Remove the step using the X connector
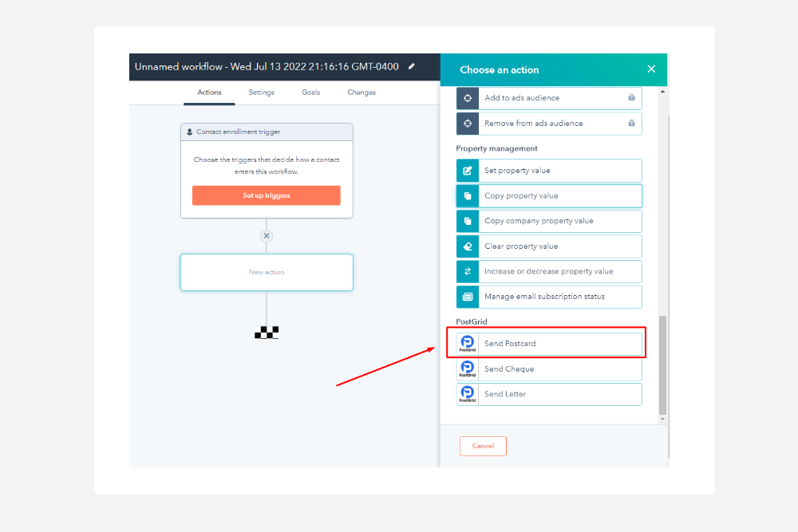 pos(267,236)
